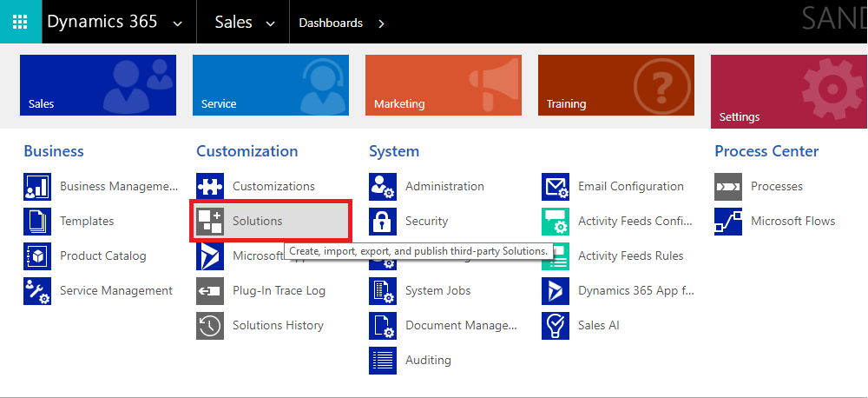Click the Email Configuration envelope icon
Viewport: 868px width, 398px height.
[x=556, y=187]
